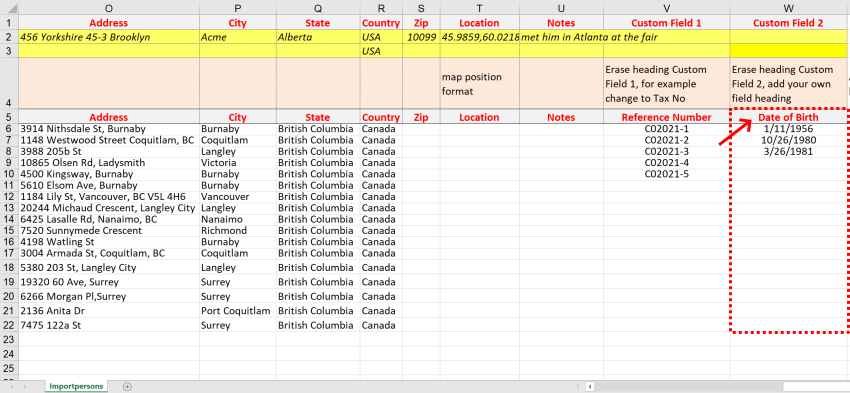
Task: Click the Custom Field 2 header in row 1
Action: [x=788, y=23]
